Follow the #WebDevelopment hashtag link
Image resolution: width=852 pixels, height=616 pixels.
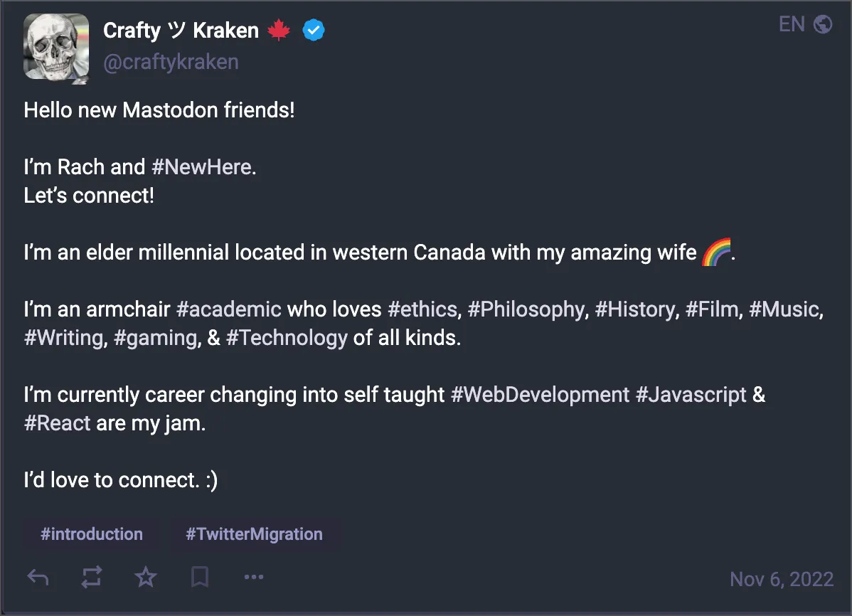point(540,395)
